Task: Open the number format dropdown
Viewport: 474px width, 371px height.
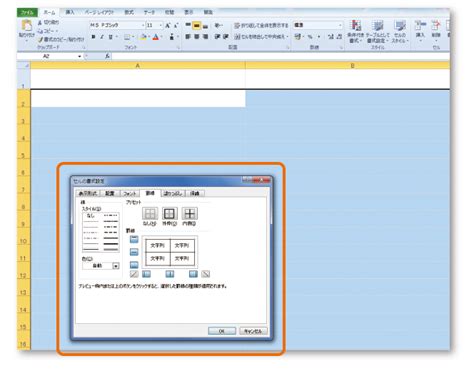Action: point(340,25)
